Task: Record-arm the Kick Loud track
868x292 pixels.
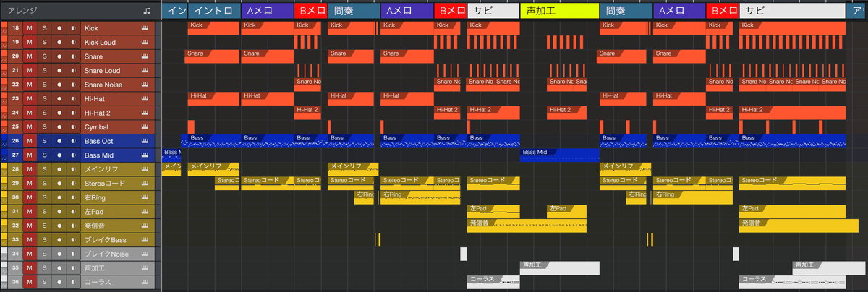Action: pos(60,42)
